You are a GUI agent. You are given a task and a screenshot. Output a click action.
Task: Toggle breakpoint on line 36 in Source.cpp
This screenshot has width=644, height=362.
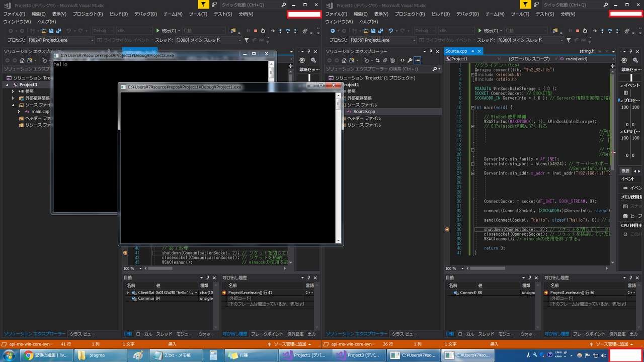click(x=447, y=229)
